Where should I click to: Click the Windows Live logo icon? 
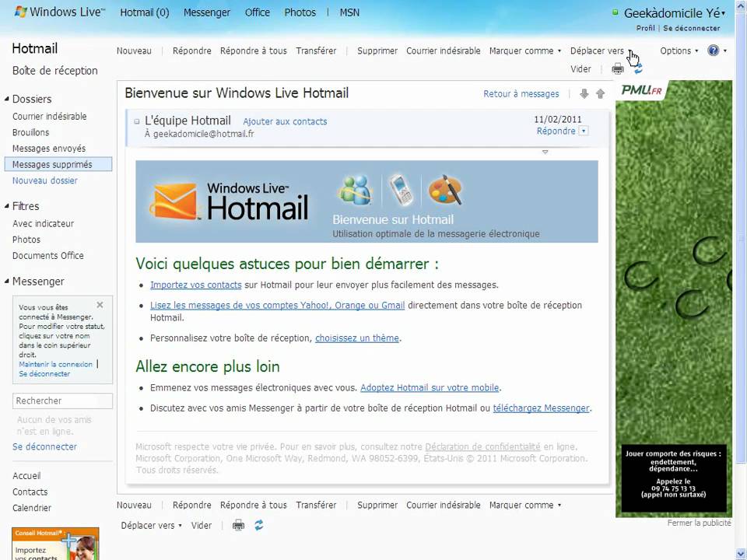click(20, 12)
